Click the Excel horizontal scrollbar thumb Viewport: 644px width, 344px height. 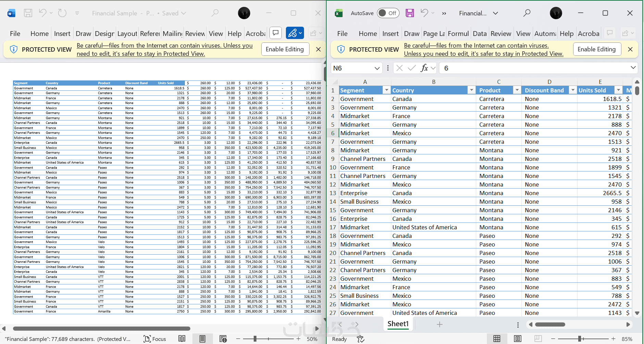click(x=550, y=324)
